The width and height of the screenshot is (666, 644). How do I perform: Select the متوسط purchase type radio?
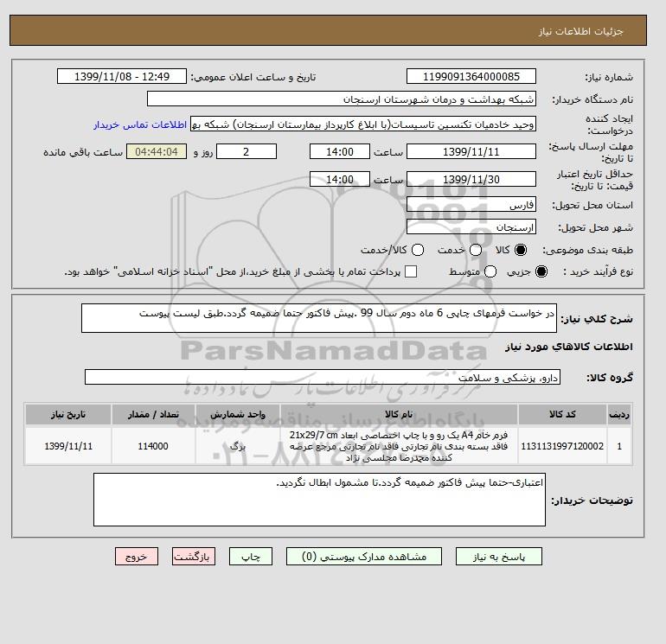[x=490, y=271]
